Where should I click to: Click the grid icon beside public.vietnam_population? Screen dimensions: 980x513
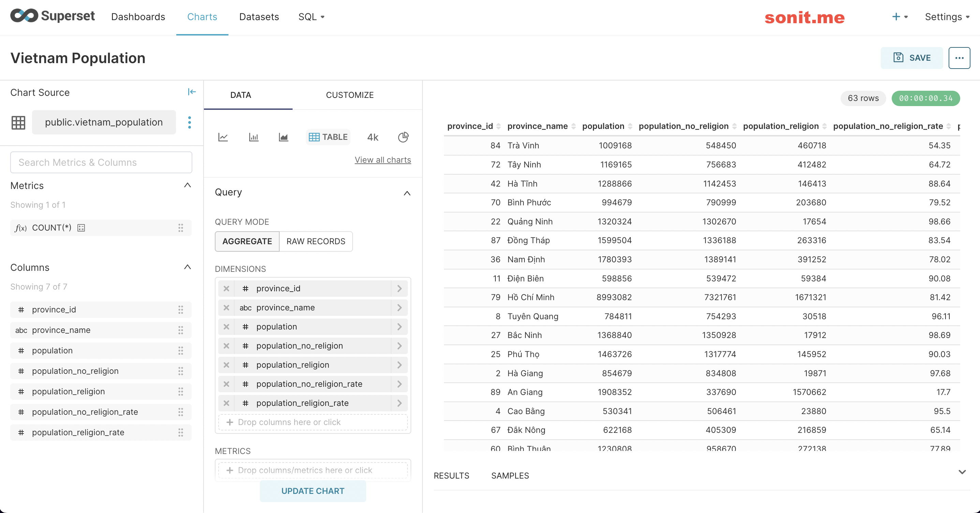coord(18,122)
